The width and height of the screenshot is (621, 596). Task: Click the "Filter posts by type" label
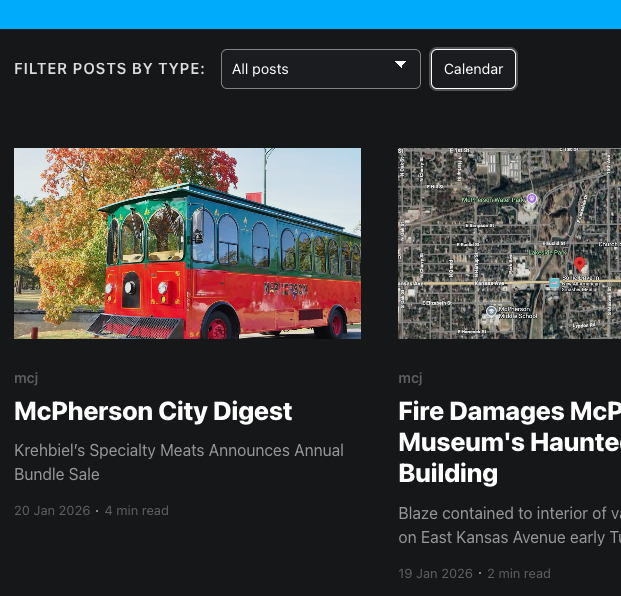click(x=109, y=69)
